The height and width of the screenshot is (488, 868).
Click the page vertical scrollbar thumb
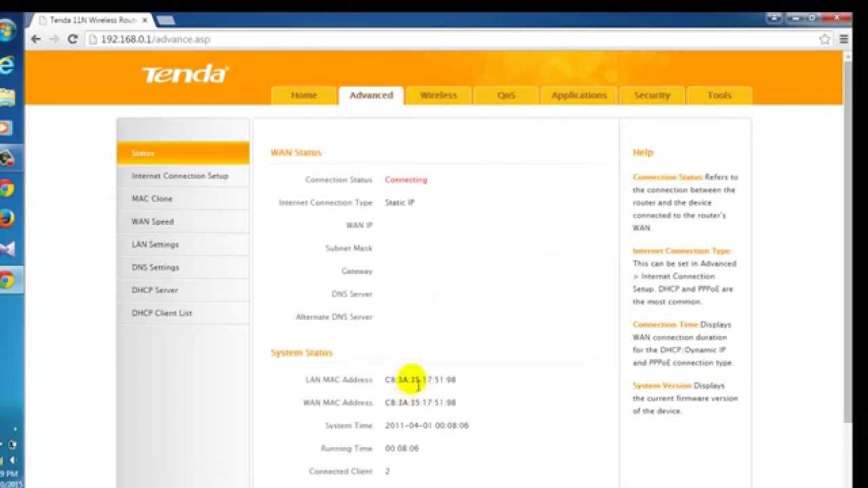(848, 241)
